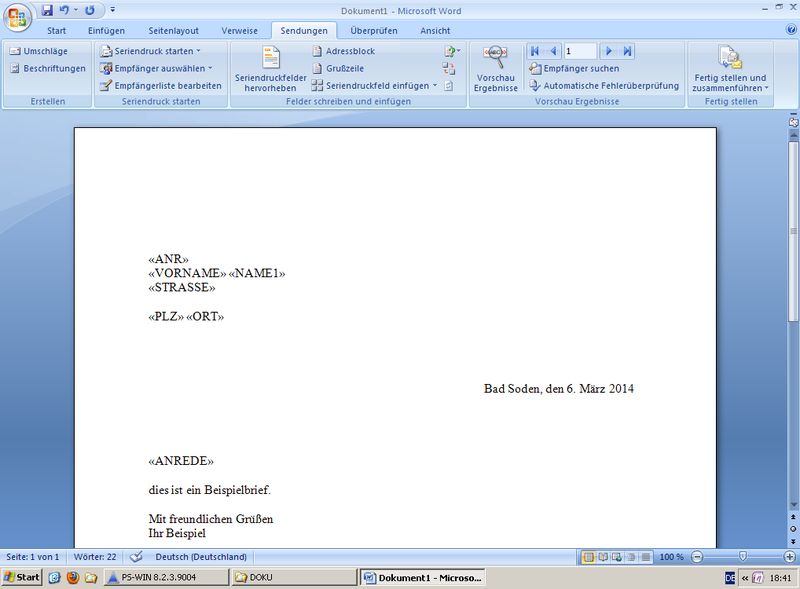Click the Windows Start button
The width and height of the screenshot is (800, 589).
pos(21,577)
